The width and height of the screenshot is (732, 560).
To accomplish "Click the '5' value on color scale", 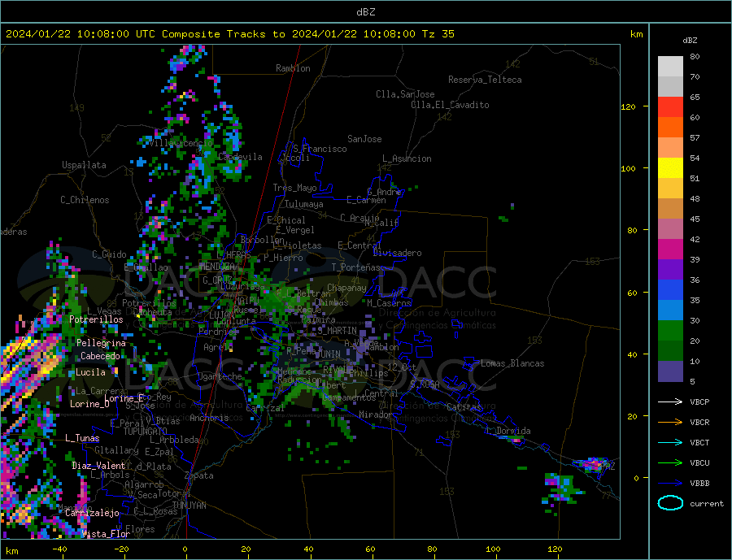I will click(x=692, y=382).
